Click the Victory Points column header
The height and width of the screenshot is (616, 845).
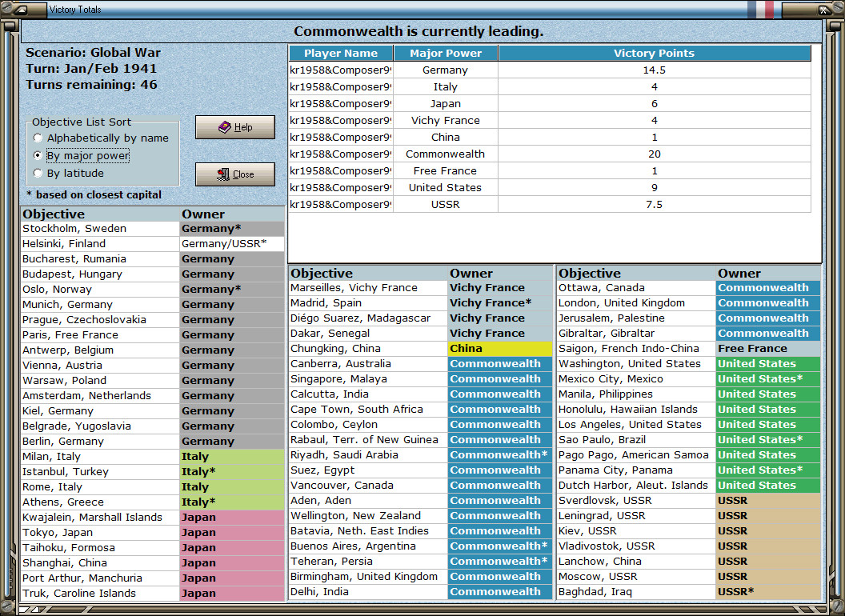click(655, 54)
